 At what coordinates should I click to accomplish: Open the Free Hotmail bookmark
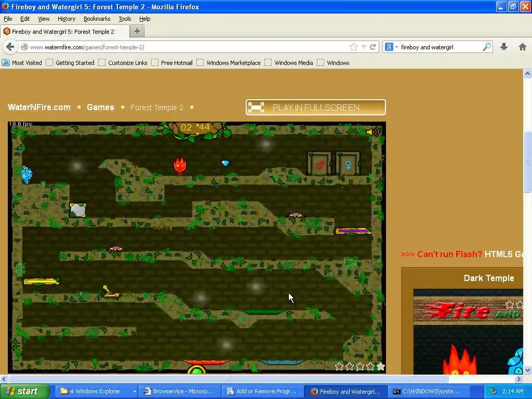172,63
